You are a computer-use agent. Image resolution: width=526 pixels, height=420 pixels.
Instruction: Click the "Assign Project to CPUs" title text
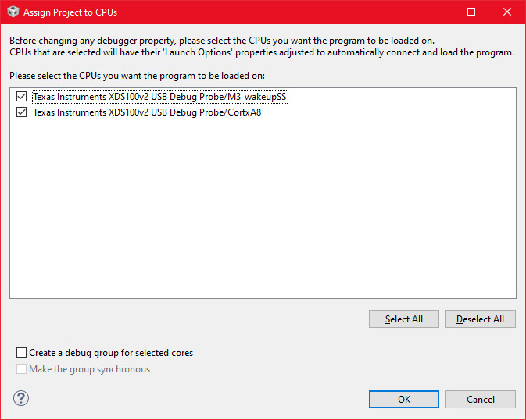click(70, 12)
